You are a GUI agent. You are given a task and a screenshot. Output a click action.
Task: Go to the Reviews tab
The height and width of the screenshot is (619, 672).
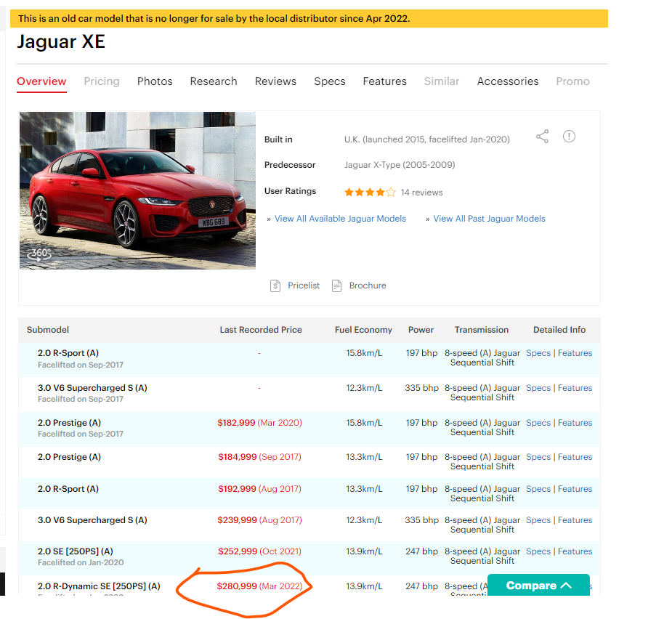pyautogui.click(x=275, y=81)
